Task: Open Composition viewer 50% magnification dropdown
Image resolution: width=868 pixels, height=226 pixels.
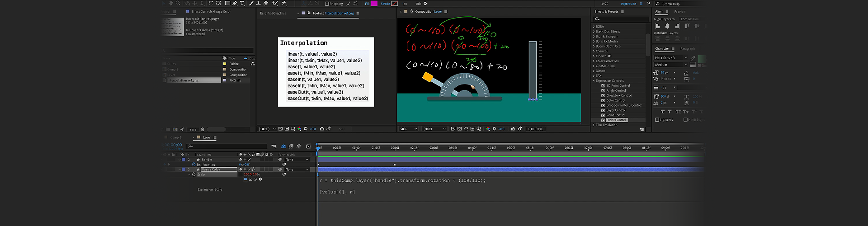Action: [x=408, y=129]
